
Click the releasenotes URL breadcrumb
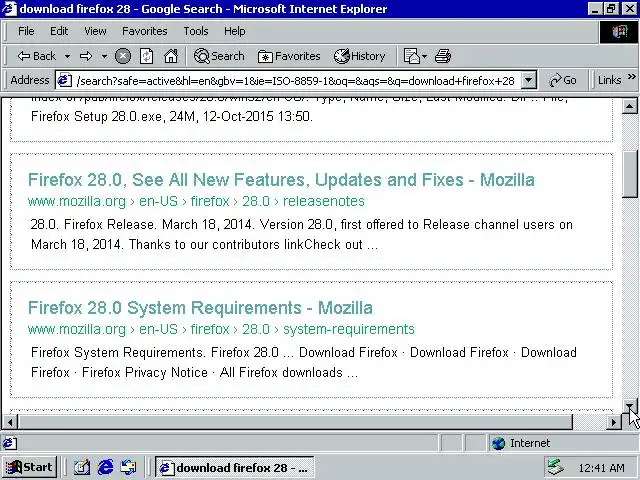coord(324,201)
